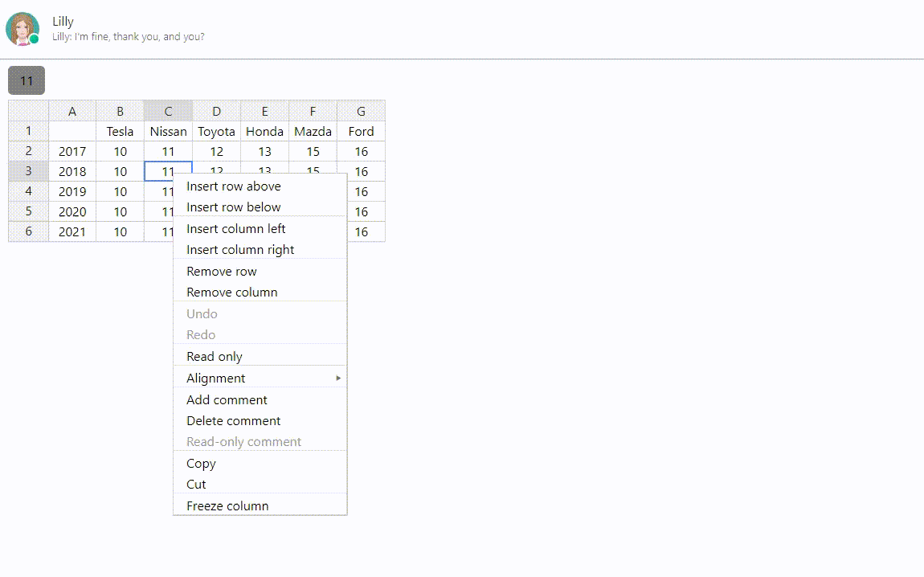Click the 2017 year cell

pyautogui.click(x=72, y=151)
